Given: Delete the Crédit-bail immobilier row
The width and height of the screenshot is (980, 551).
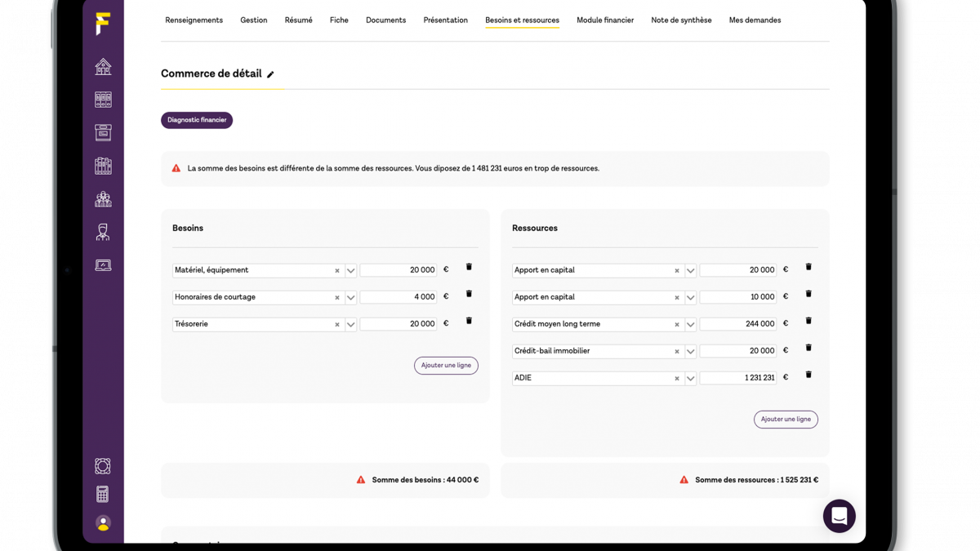Looking at the screenshot, I should click(x=808, y=348).
